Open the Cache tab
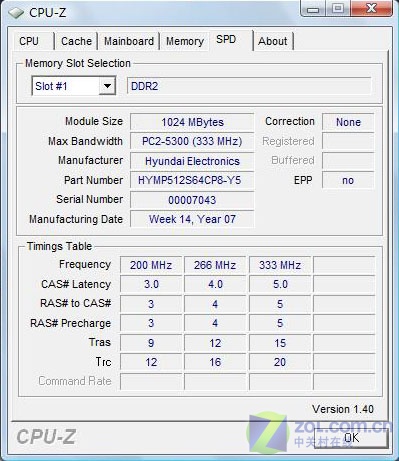Viewport: 399px width, 461px height. (x=76, y=41)
